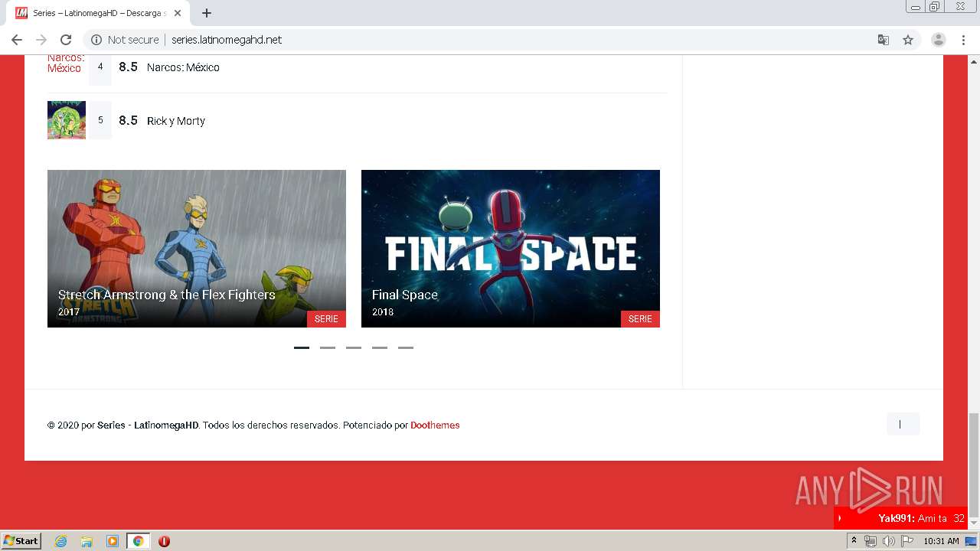Go back to the previous page

click(17, 40)
